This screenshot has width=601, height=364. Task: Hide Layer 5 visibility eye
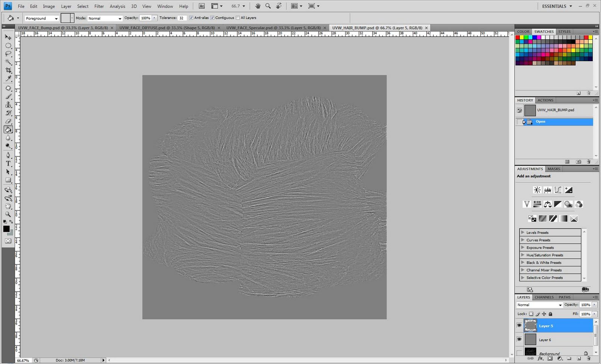tap(519, 325)
